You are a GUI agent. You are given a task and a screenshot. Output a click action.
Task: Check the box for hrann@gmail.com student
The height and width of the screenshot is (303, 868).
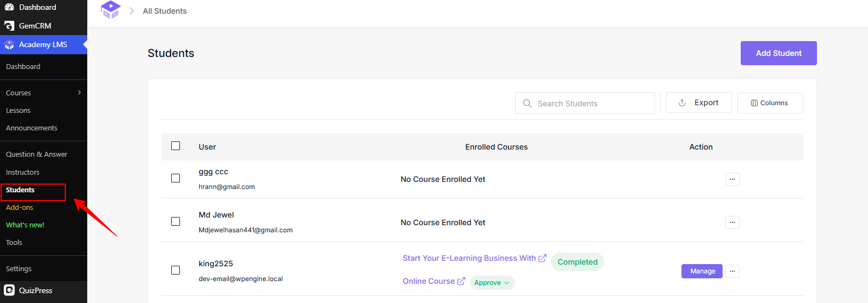click(176, 178)
